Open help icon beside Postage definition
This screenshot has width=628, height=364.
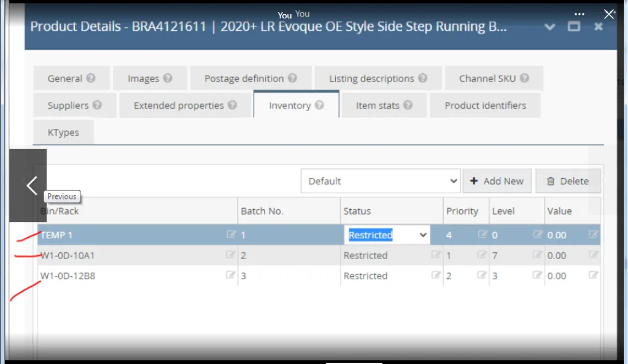pos(293,78)
